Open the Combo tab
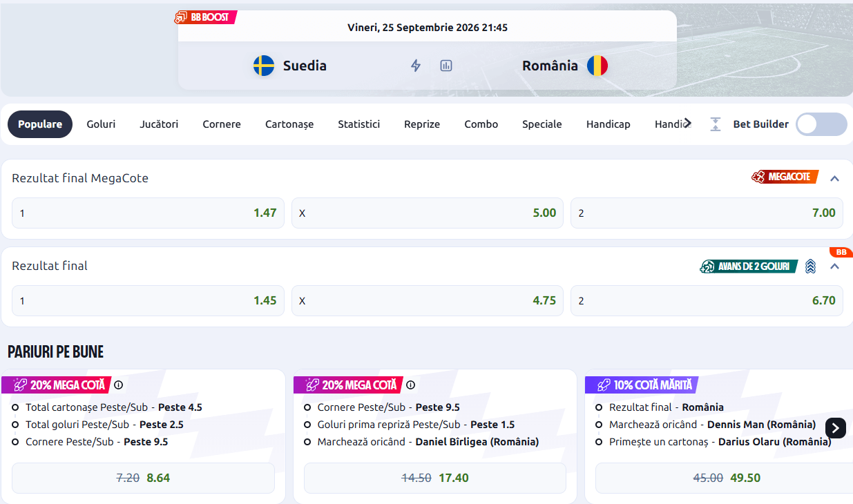This screenshot has height=504, width=853. (x=481, y=124)
